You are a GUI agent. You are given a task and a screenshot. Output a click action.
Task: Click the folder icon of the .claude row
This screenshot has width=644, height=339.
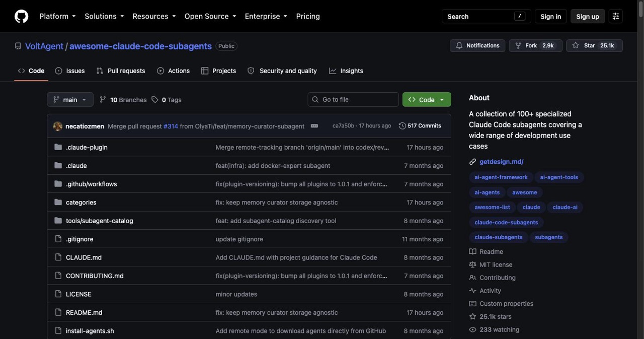tap(58, 165)
